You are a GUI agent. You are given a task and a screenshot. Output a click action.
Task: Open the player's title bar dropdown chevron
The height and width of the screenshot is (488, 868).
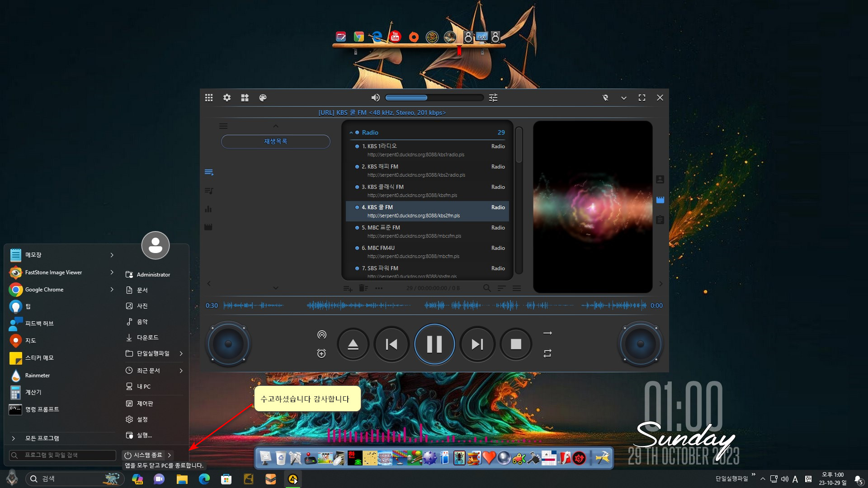[624, 98]
